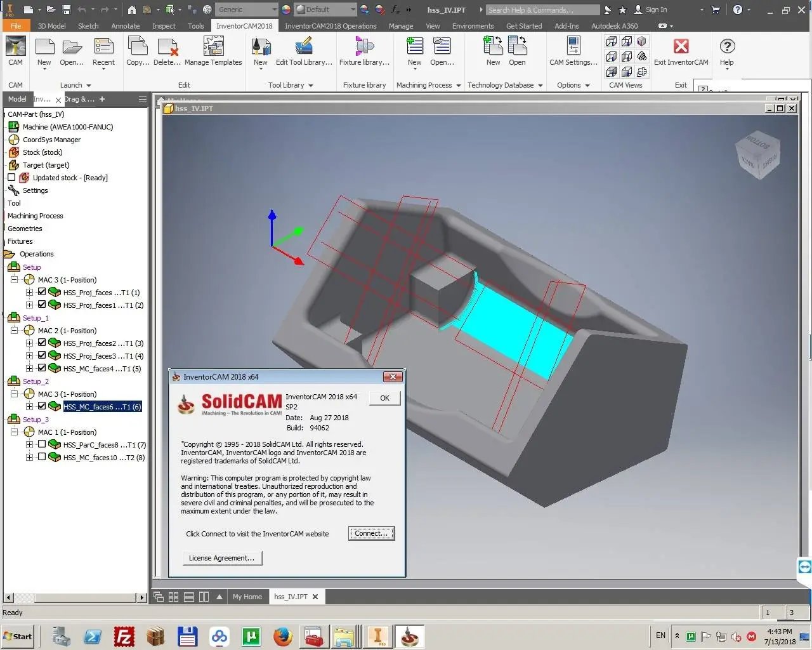The image size is (812, 650).
Task: Click the appearance color wheel icon
Action: point(285,10)
